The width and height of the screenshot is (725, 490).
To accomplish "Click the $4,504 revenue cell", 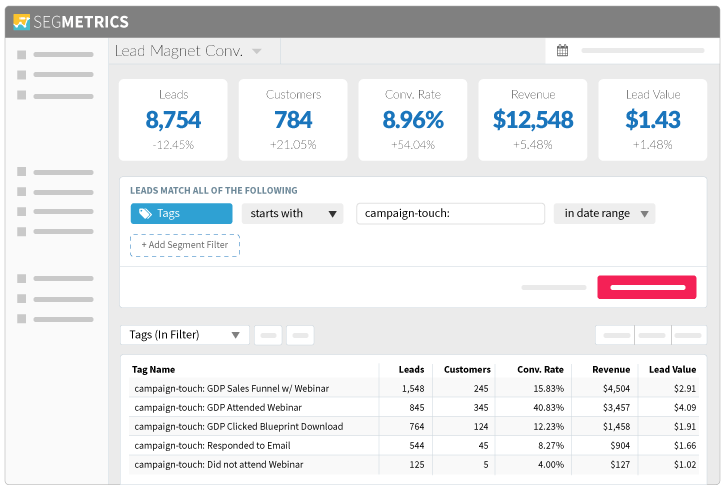I will click(x=616, y=388).
